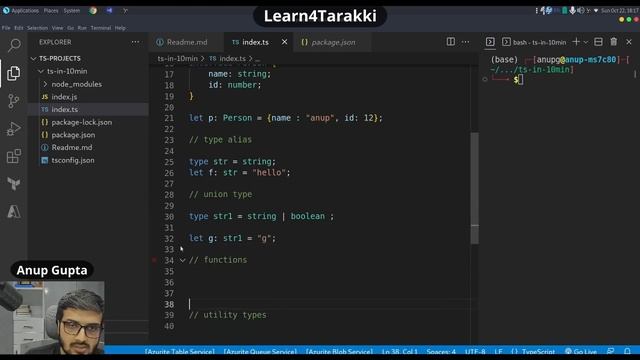Screen dimensions: 640x360
Task: Click ts-in-10min in the breadcrumb
Action: [178, 59]
